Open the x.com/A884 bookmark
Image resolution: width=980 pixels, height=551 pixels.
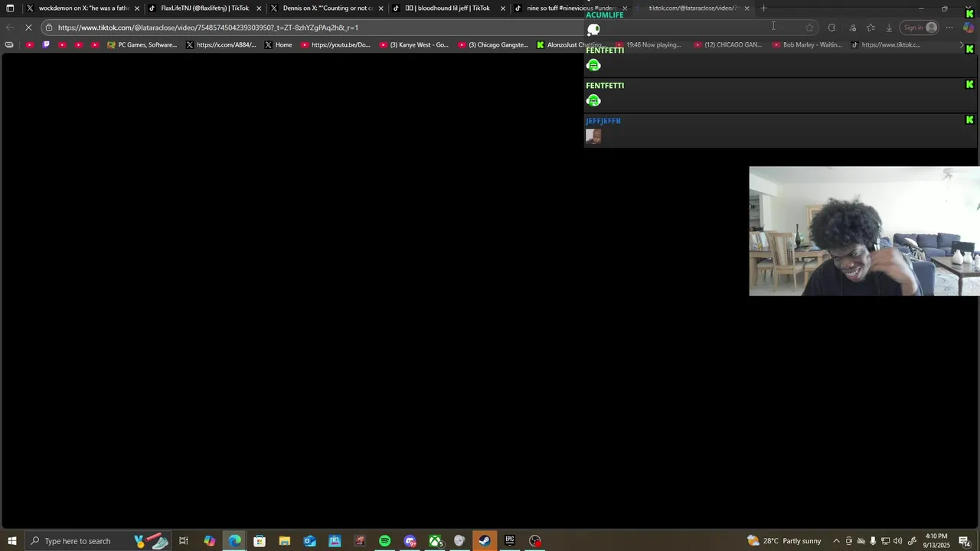tap(220, 44)
